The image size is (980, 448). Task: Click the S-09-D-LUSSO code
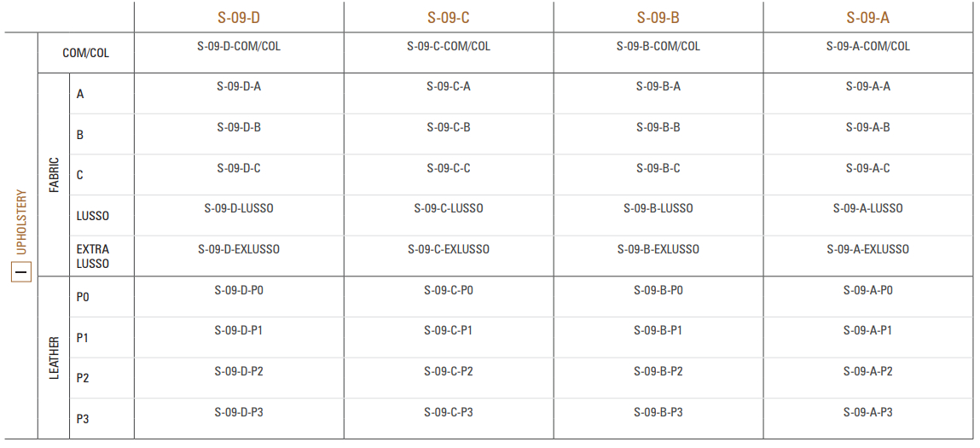pos(239,208)
